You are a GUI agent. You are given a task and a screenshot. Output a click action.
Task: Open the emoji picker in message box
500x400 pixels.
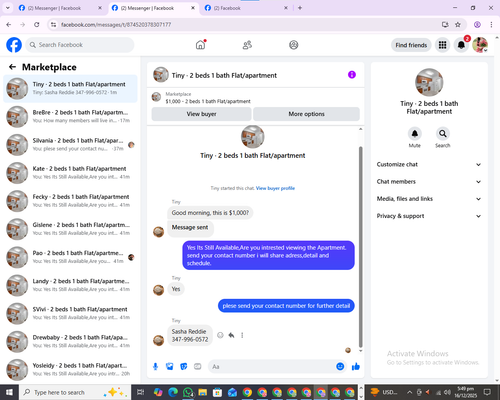[x=340, y=367]
